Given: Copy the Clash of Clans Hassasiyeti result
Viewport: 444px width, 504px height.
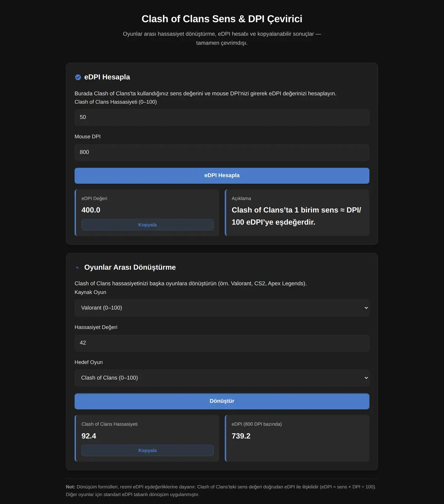Looking at the screenshot, I should point(148,450).
